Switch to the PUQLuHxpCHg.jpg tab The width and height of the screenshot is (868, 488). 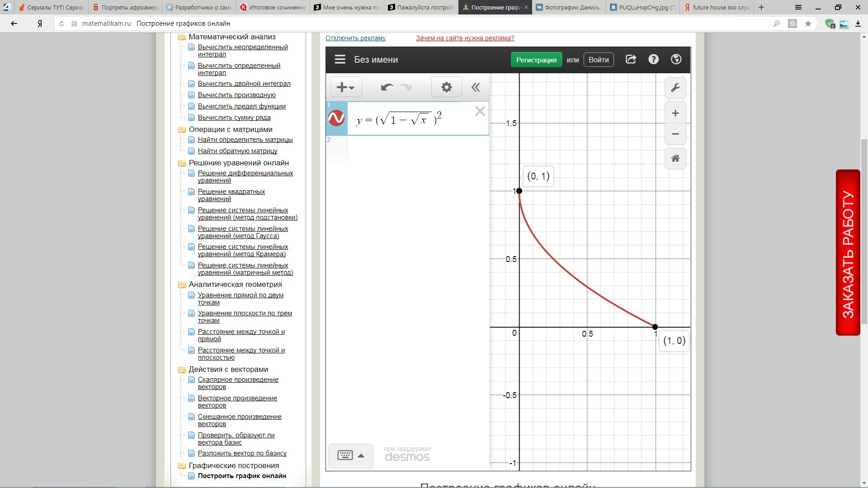coord(643,7)
